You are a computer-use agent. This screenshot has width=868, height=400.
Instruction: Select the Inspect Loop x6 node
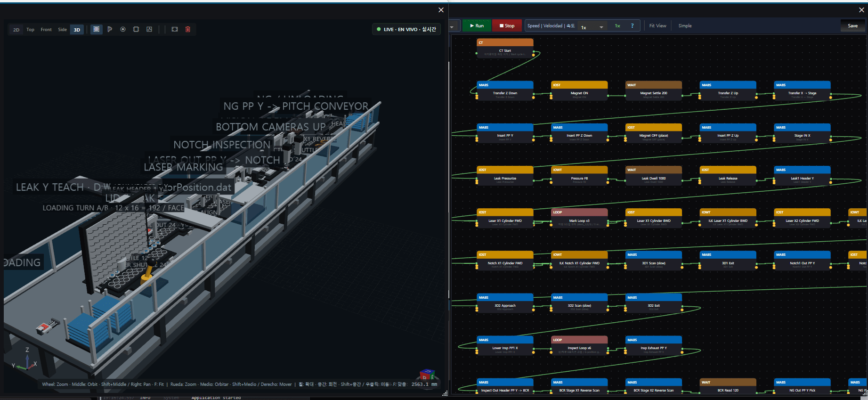pos(579,345)
